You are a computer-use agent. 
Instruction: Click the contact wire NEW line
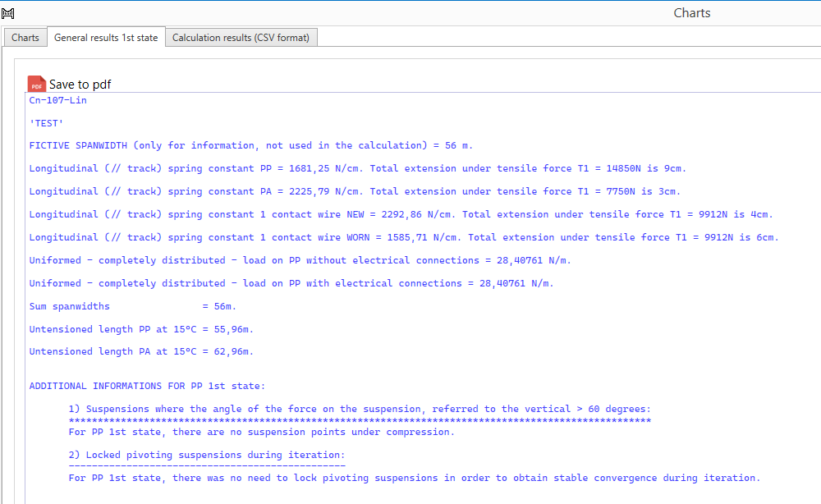pos(401,214)
